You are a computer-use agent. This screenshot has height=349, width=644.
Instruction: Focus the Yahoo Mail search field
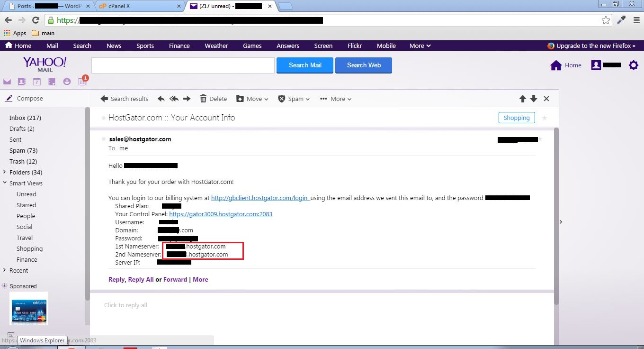[x=183, y=65]
